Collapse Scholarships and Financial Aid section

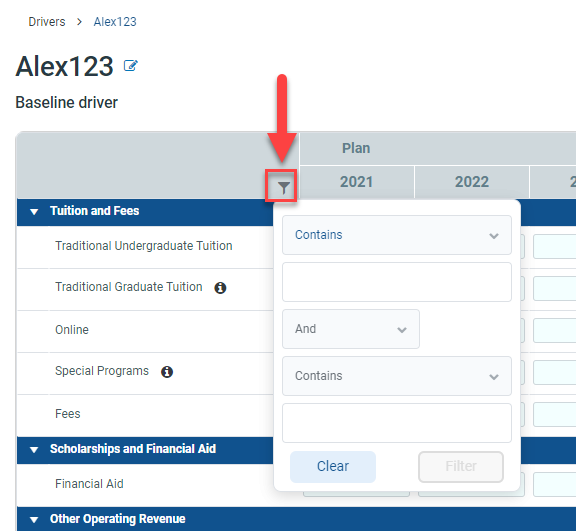point(34,449)
